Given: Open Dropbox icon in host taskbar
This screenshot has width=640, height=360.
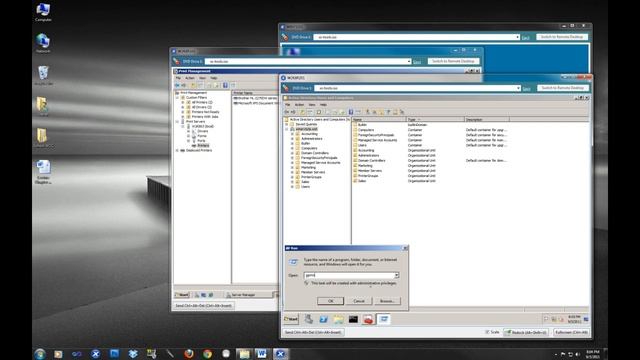Looking at the screenshot, I should tap(133, 354).
